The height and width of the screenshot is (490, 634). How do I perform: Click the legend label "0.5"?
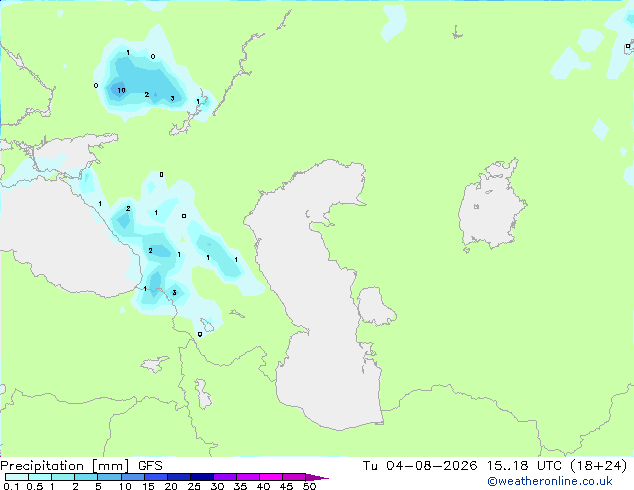pyautogui.click(x=35, y=486)
